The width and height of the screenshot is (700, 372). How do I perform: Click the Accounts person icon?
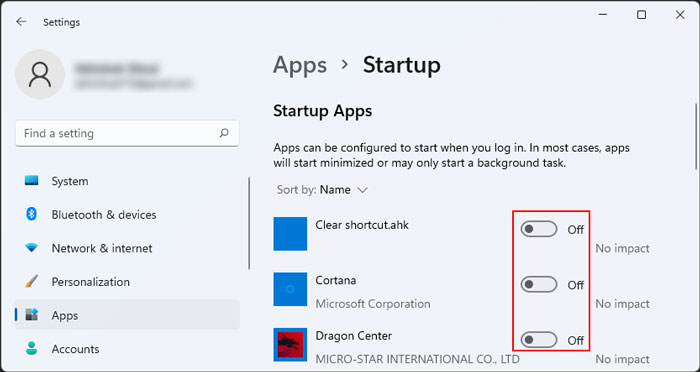click(32, 348)
